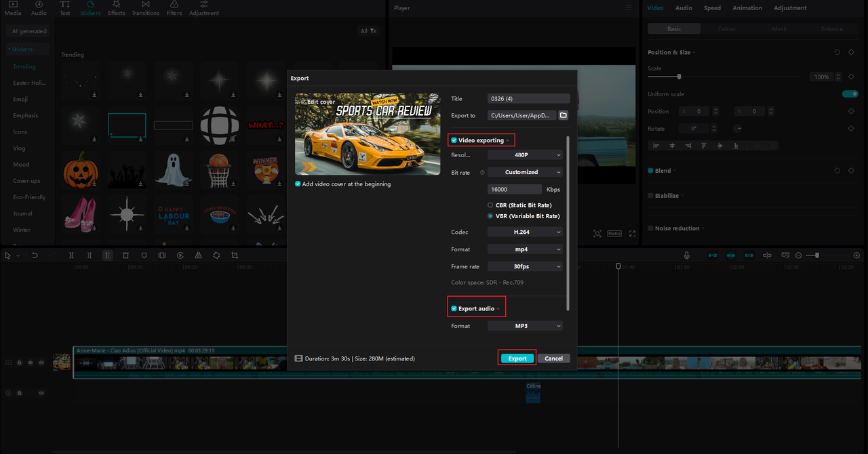Click the freeze frame icon in timeline toolbar

pos(162,255)
